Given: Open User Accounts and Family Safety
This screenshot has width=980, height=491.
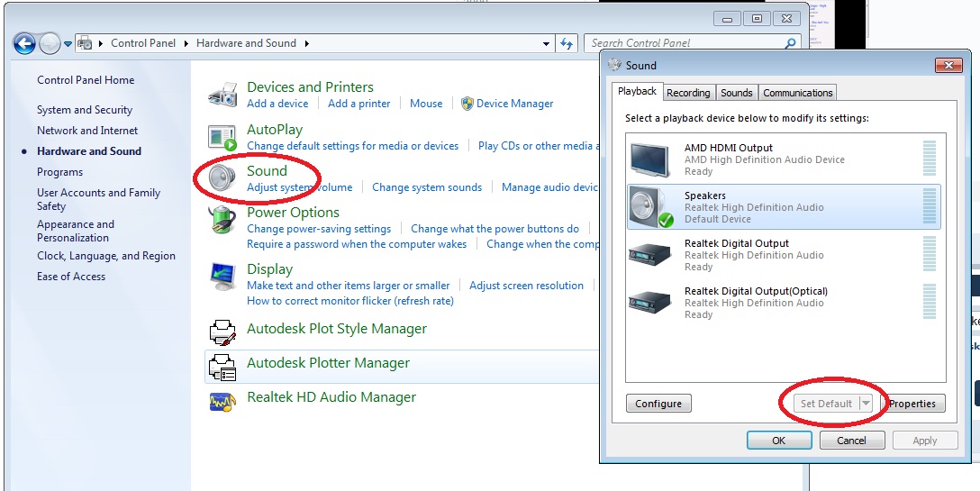Looking at the screenshot, I should coord(99,199).
